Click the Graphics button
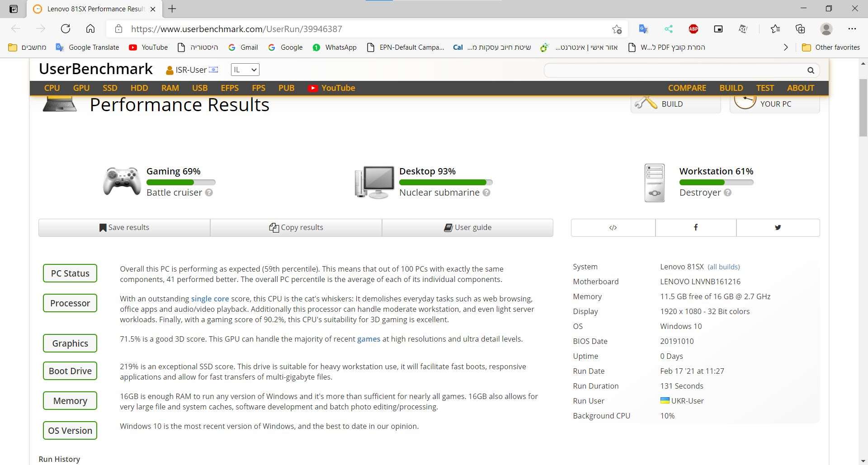 [70, 343]
